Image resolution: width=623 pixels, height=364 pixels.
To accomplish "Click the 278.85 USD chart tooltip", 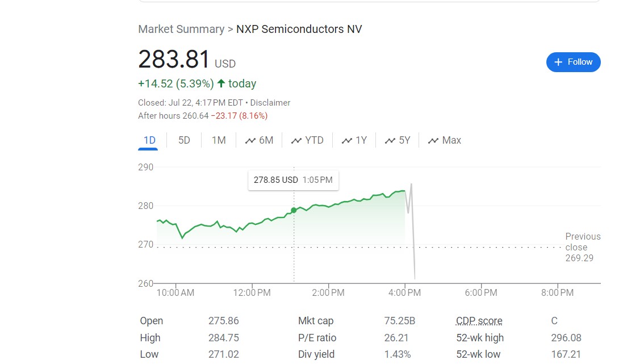I will [x=292, y=180].
